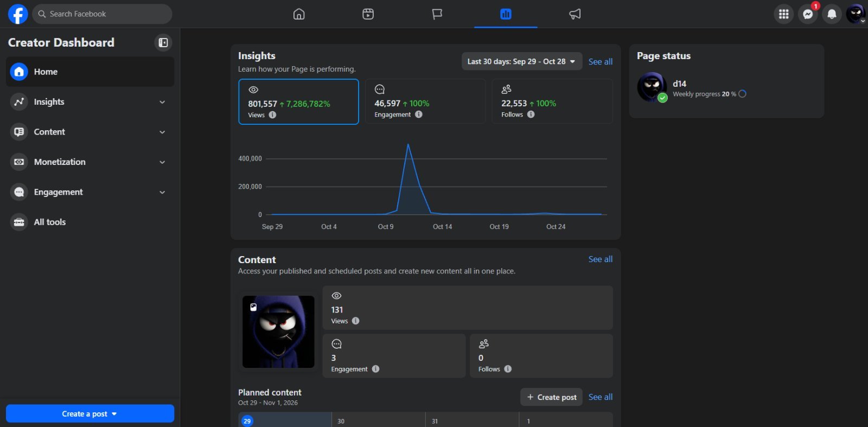868x427 pixels.
Task: Expand the Insights sidebar chevron
Action: [162, 102]
